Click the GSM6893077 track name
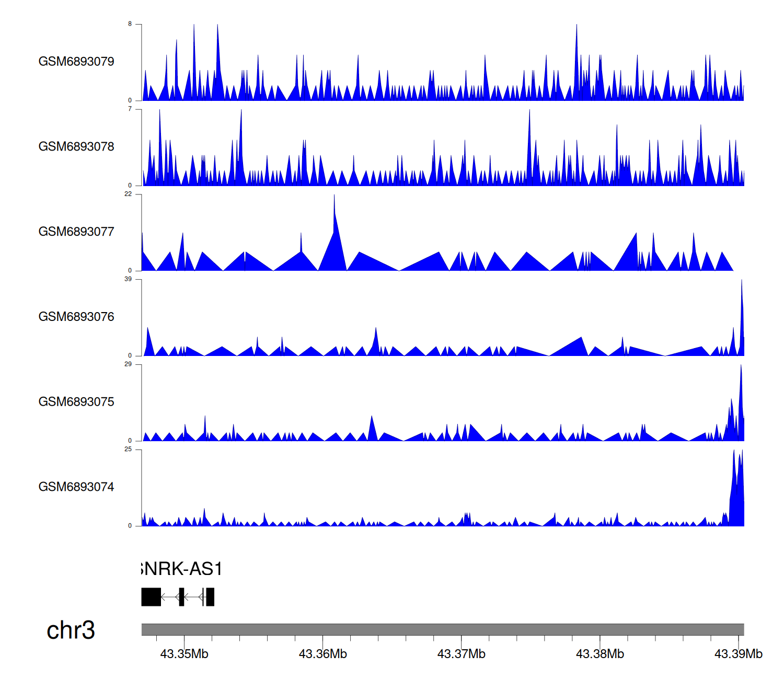Screen dimensions: 784x690 coord(76,232)
